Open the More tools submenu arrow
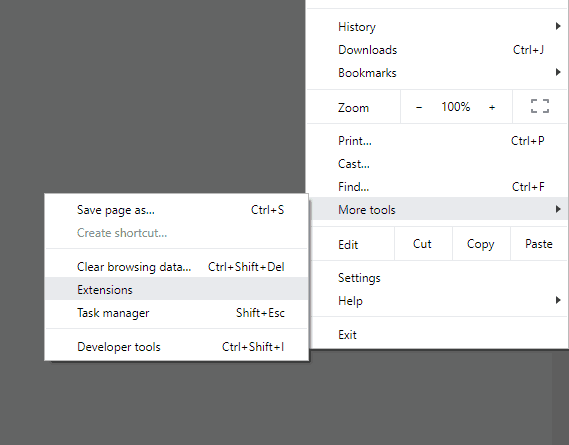569x445 pixels. (x=558, y=209)
